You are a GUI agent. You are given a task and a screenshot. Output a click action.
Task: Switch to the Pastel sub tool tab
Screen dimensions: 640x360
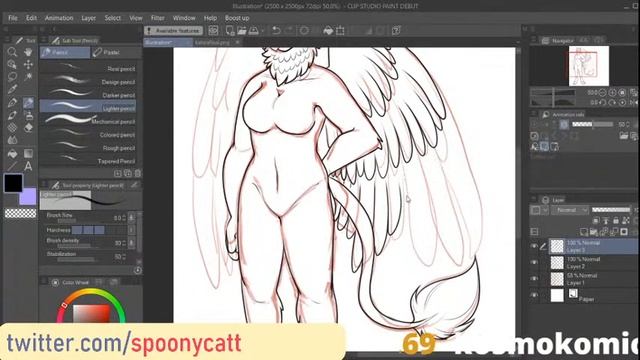116,52
